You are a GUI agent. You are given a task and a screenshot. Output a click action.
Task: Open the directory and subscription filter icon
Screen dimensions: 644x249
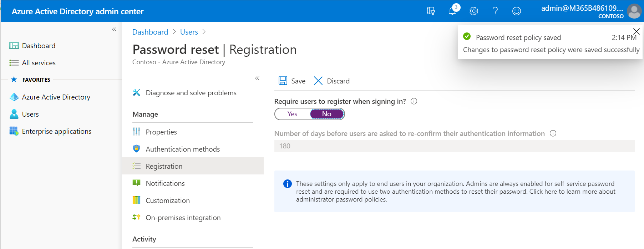[431, 11]
